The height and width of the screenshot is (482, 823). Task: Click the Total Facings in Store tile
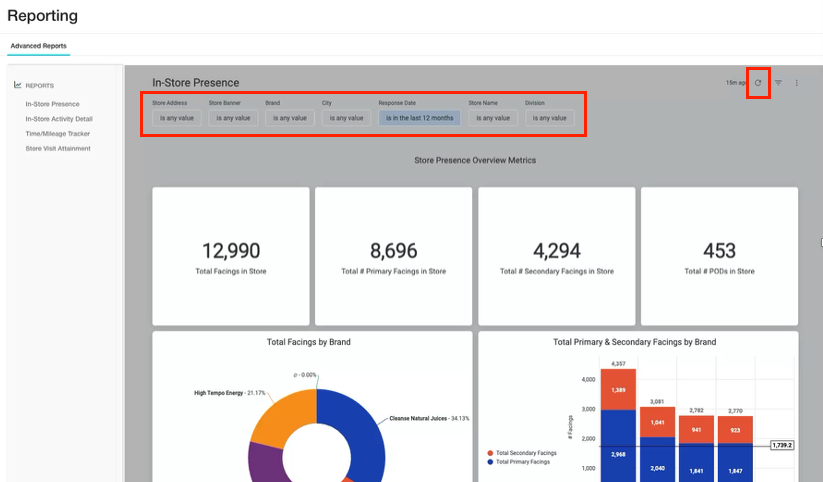click(x=231, y=256)
